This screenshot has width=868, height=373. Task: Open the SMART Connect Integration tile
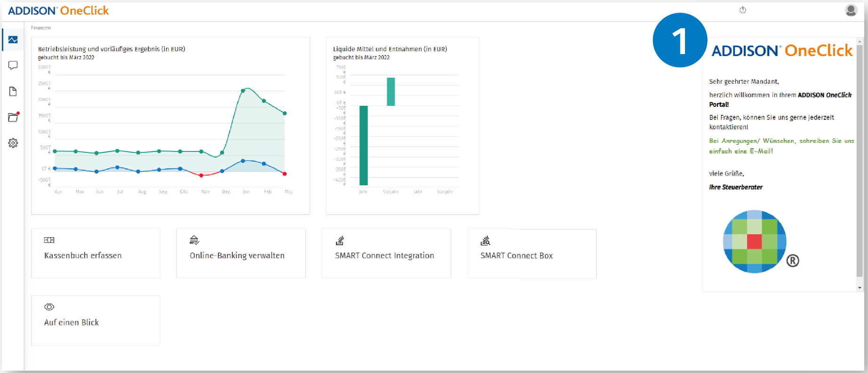tap(386, 254)
